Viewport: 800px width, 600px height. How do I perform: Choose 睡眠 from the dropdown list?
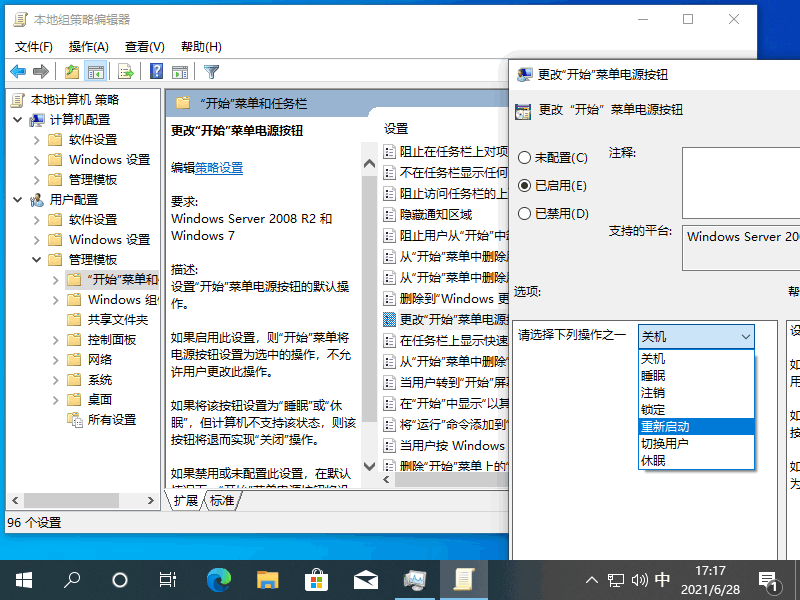[696, 376]
